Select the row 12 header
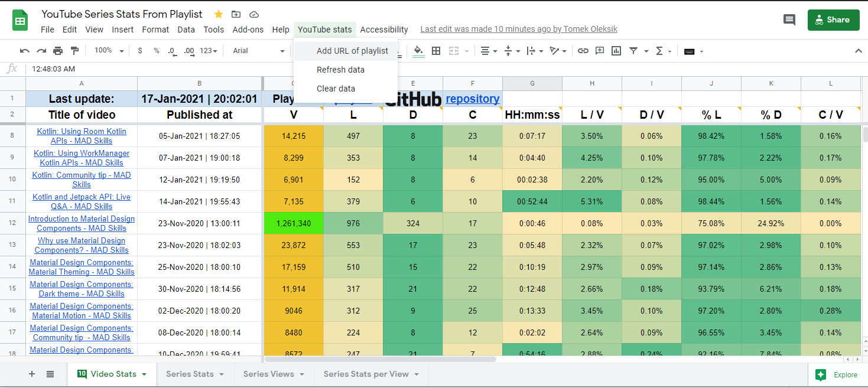The height and width of the screenshot is (388, 868). point(13,223)
